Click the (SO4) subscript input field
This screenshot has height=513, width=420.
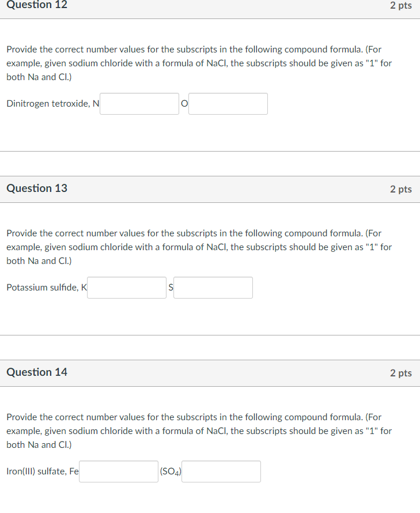(x=221, y=471)
